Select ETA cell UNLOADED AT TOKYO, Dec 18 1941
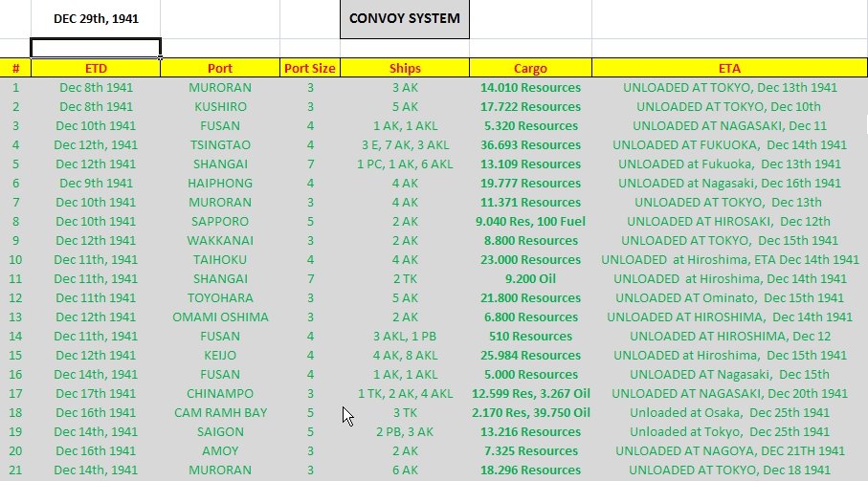This screenshot has width=868, height=481. (x=729, y=470)
